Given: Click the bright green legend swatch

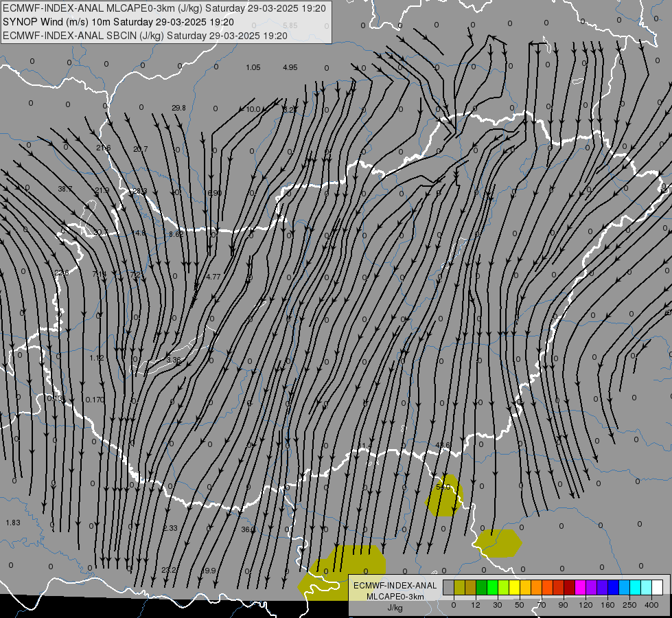Looking at the screenshot, I should click(x=492, y=587).
